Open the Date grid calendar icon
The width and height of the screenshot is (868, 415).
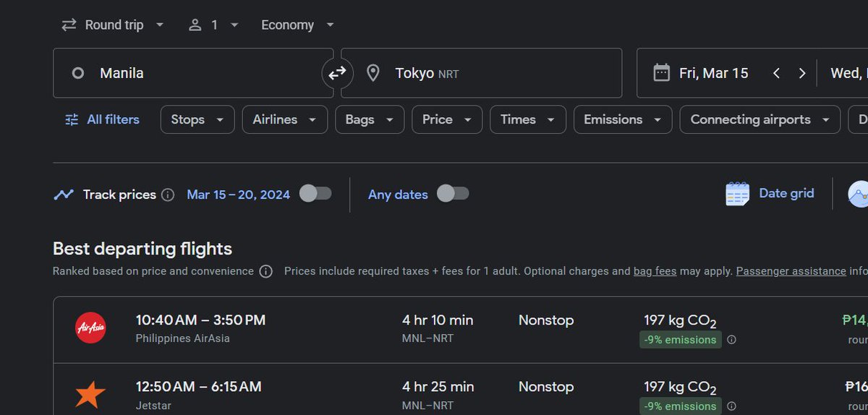coord(737,194)
